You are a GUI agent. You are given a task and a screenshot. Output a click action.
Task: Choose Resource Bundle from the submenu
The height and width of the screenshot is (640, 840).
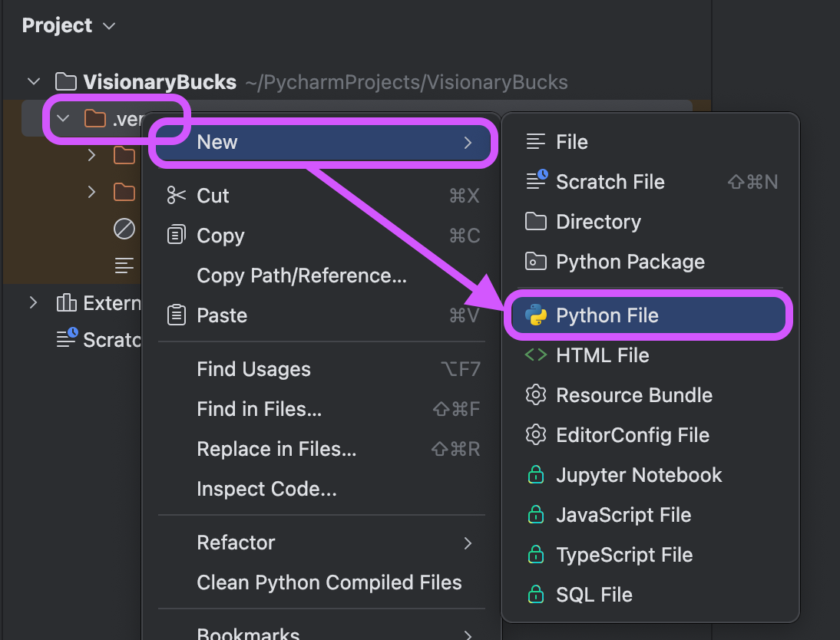(x=633, y=394)
